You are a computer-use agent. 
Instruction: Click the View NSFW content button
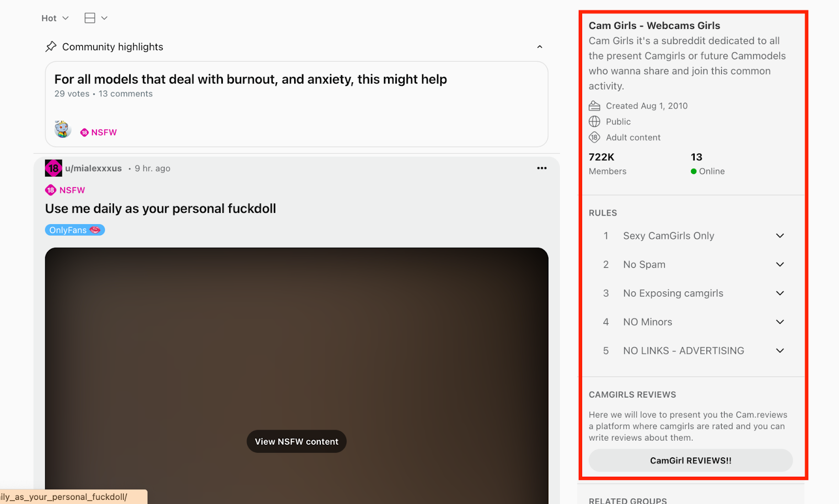297,442
